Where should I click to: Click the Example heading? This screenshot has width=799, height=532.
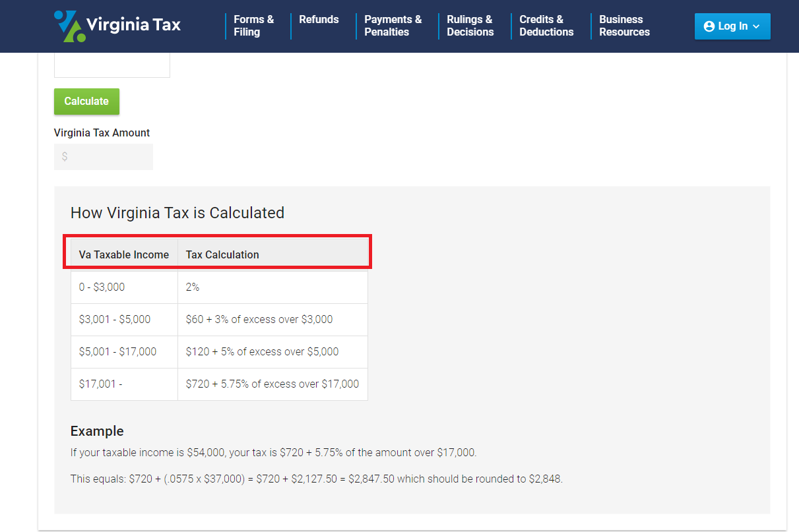click(97, 431)
